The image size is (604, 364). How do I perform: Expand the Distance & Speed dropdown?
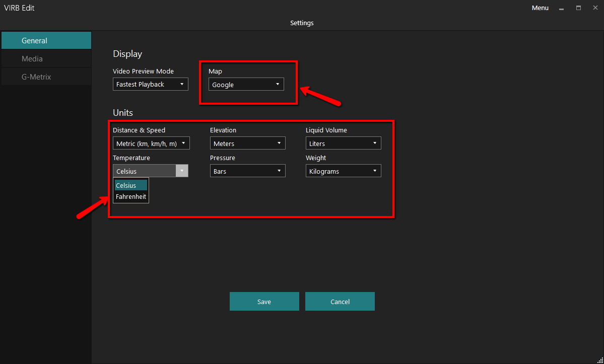(151, 143)
